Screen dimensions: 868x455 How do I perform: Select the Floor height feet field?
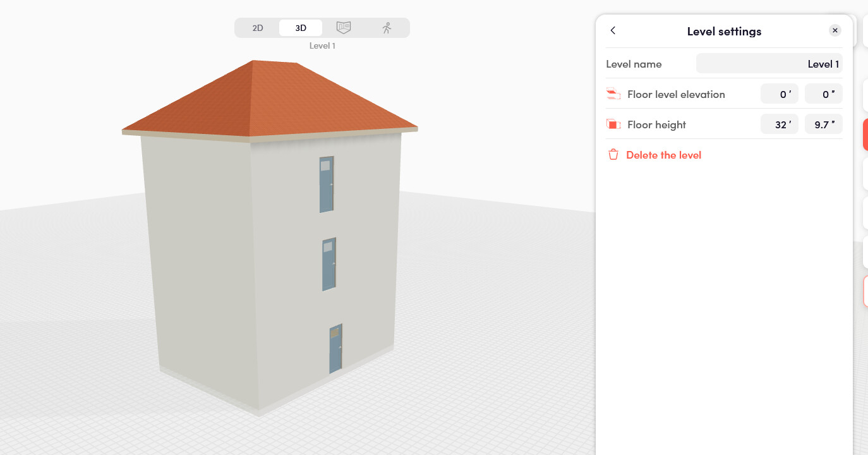tap(779, 124)
